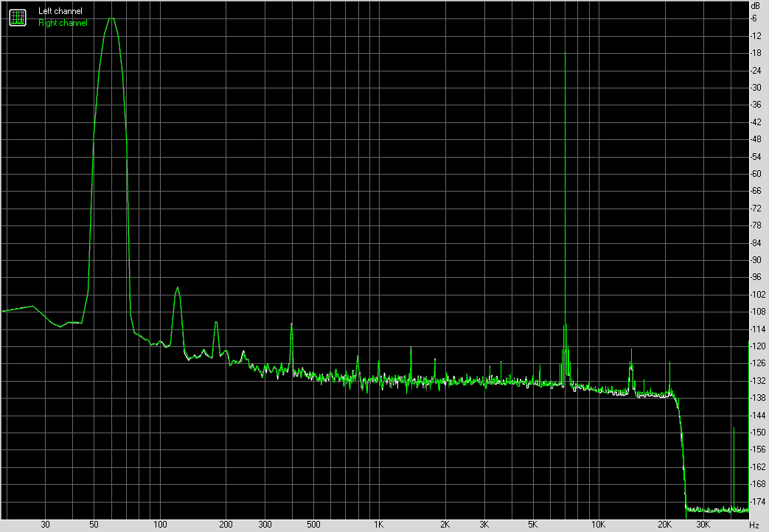Click the "30K" label on the frequency axis
This screenshot has width=769, height=532.
click(x=703, y=525)
